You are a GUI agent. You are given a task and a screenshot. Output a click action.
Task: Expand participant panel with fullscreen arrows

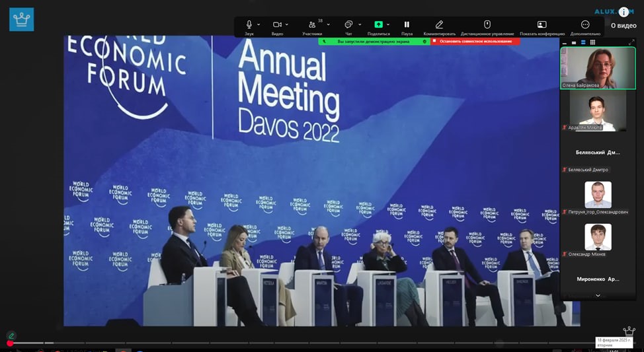[631, 42]
